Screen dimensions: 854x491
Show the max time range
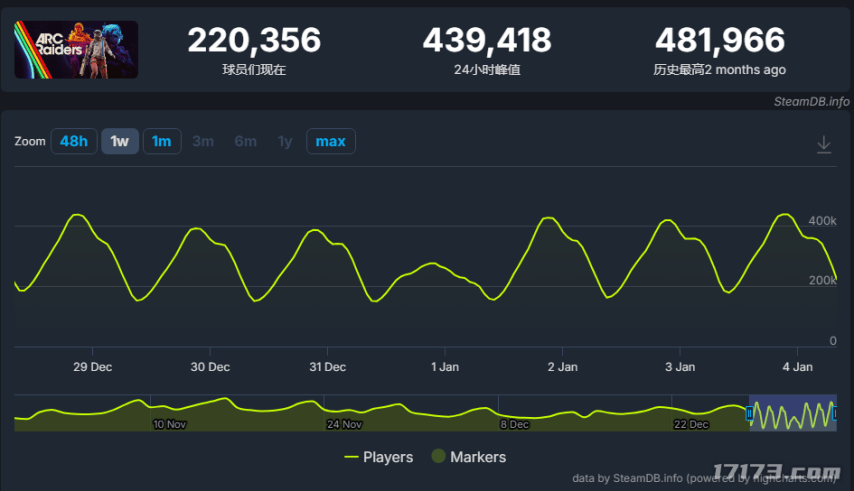pos(330,141)
